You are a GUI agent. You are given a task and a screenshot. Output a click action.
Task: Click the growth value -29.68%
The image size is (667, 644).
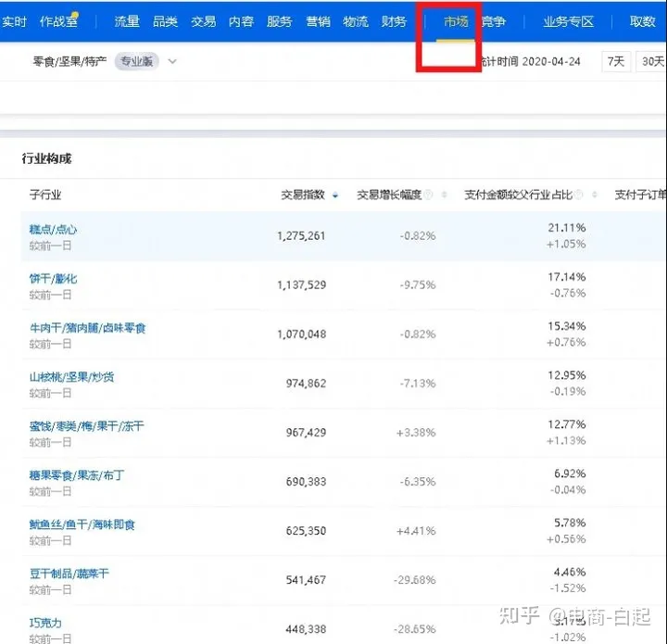(415, 580)
